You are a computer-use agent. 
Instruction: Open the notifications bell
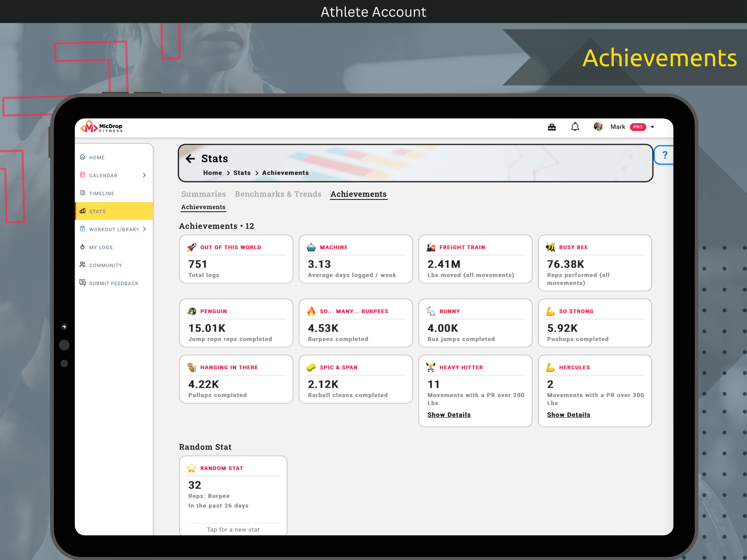(575, 127)
